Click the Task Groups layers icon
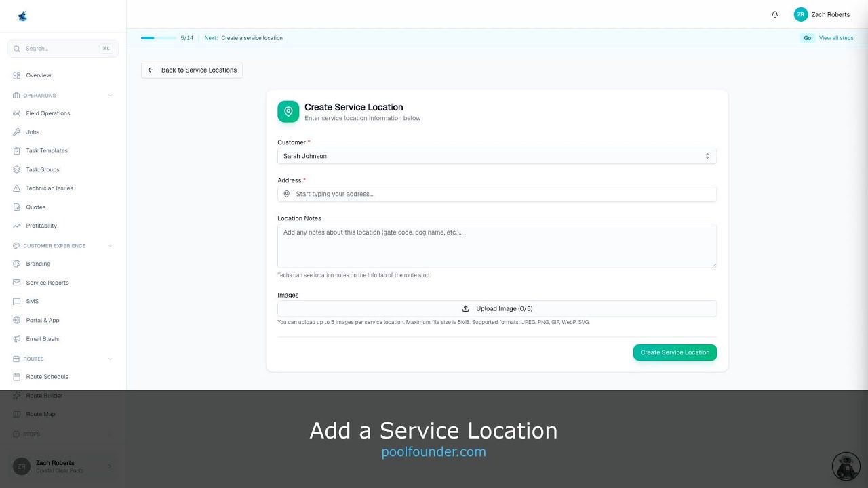868x488 pixels. click(x=17, y=169)
